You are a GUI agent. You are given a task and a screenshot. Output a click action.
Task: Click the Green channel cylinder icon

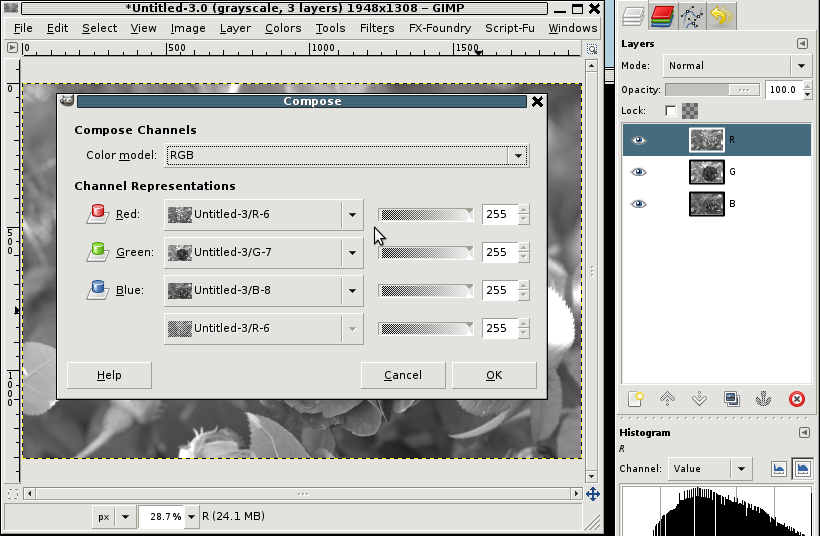coord(97,252)
